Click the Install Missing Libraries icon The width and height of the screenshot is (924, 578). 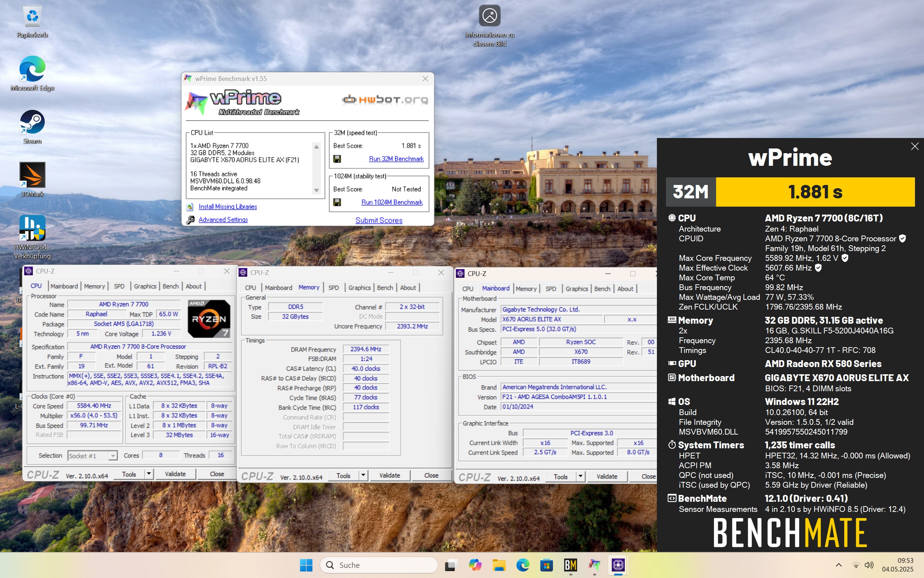click(x=190, y=207)
